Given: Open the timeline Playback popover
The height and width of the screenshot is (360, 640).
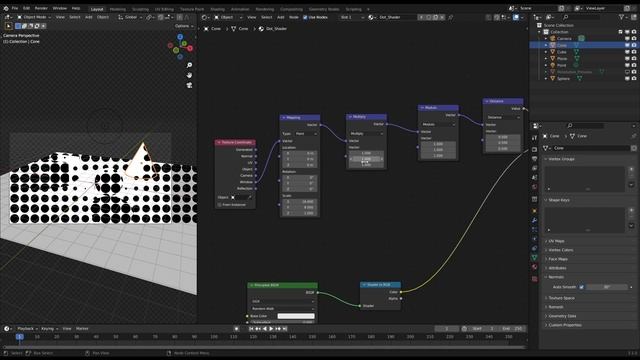Looking at the screenshot, I should [x=27, y=329].
